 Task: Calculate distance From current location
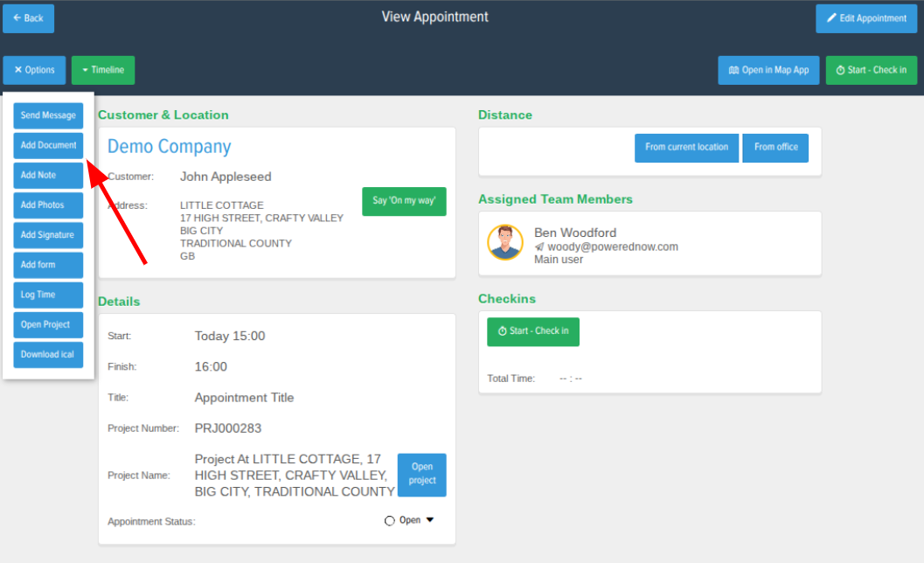coord(686,148)
